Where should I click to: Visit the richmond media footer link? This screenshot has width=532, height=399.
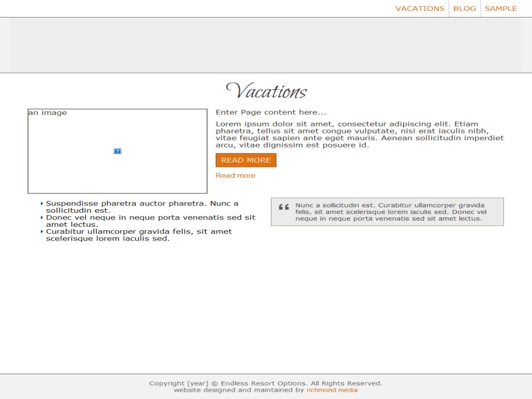coord(332,390)
